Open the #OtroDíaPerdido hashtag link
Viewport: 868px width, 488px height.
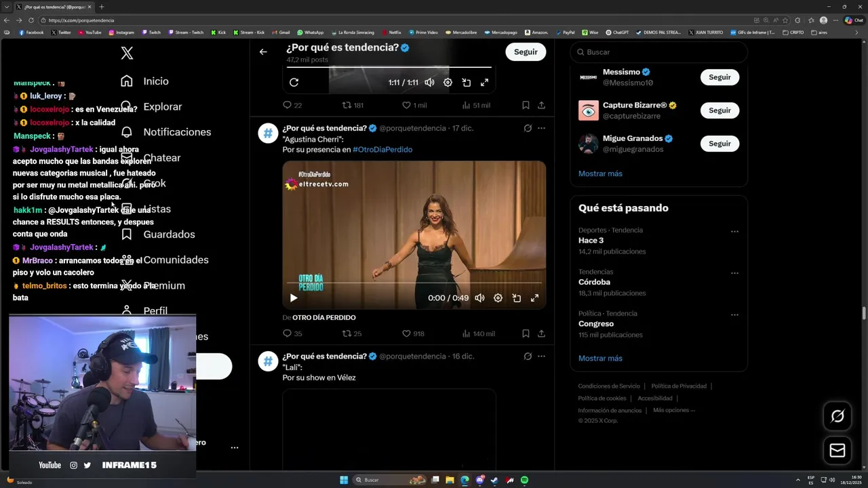pyautogui.click(x=382, y=149)
